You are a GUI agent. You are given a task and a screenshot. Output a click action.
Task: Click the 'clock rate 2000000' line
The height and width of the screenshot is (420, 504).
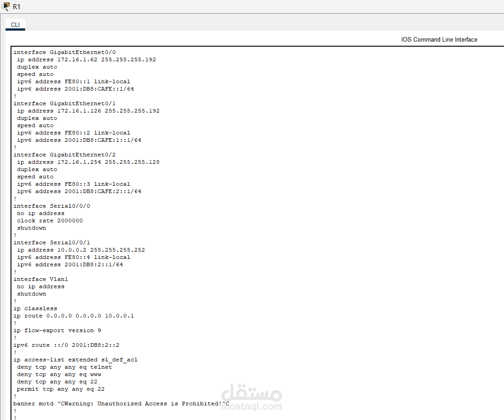pyautogui.click(x=50, y=221)
